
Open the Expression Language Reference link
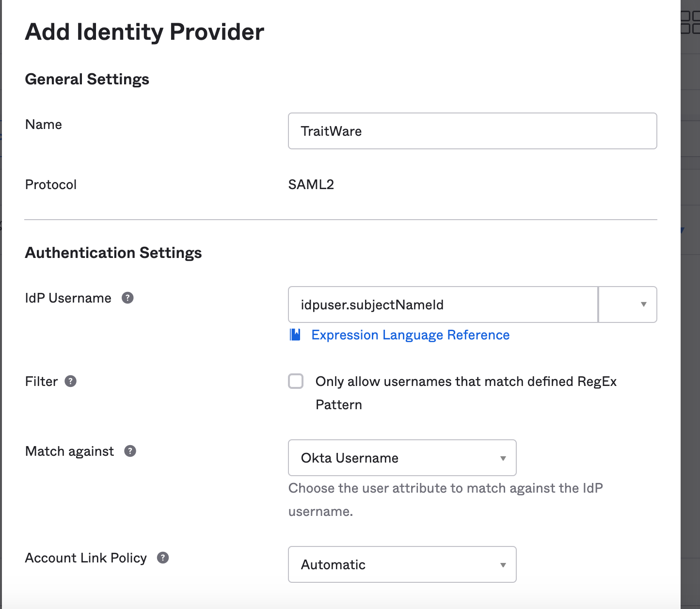[410, 335]
